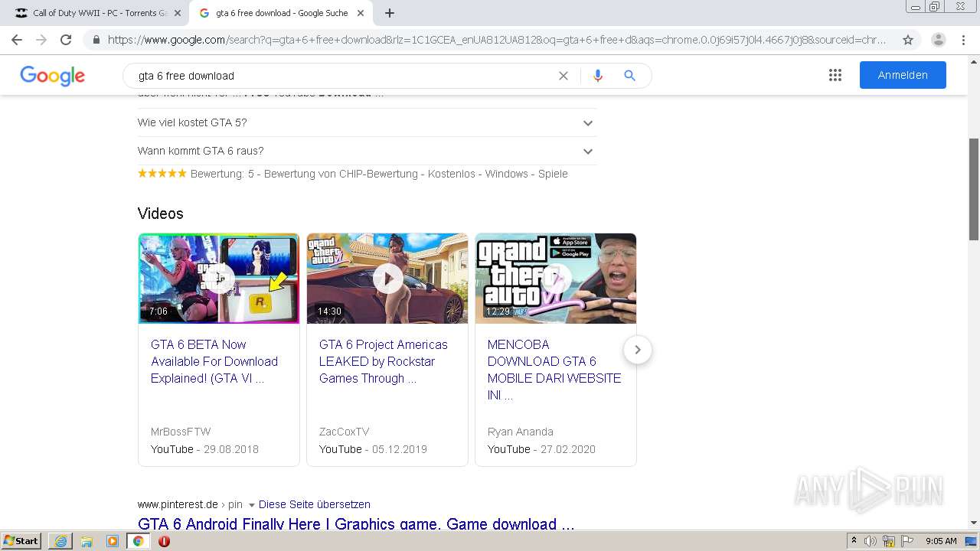The height and width of the screenshot is (551, 980).
Task: Close the Call of Duty WWII tab
Action: tap(178, 13)
